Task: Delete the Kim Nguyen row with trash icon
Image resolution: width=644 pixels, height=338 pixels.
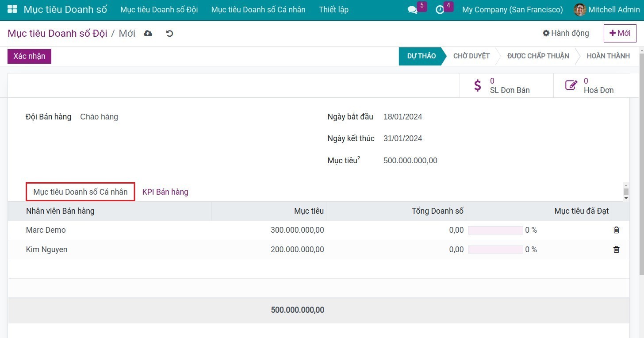Action: [616, 250]
